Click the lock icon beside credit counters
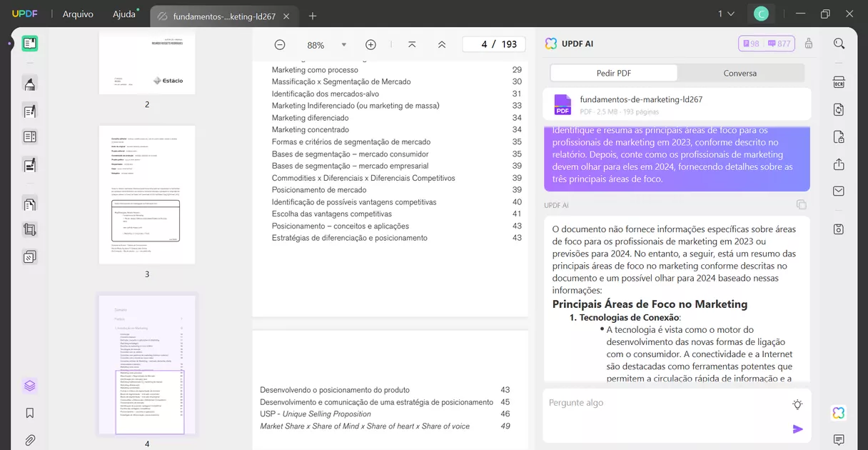This screenshot has height=450, width=868. point(809,43)
